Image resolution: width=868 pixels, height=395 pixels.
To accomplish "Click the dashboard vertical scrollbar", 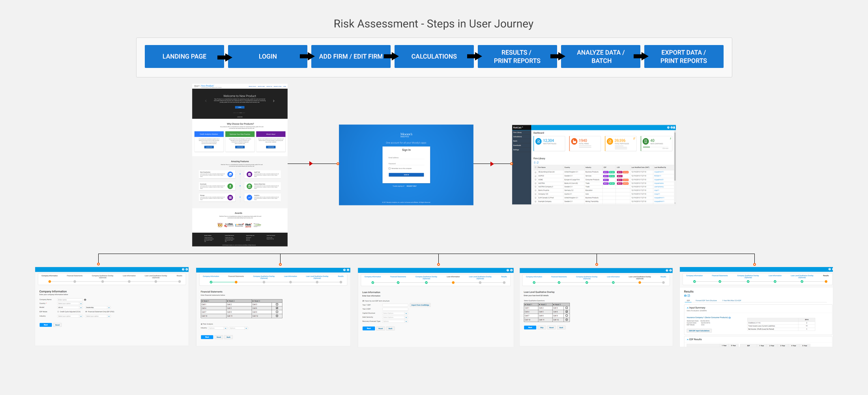I will tap(675, 156).
